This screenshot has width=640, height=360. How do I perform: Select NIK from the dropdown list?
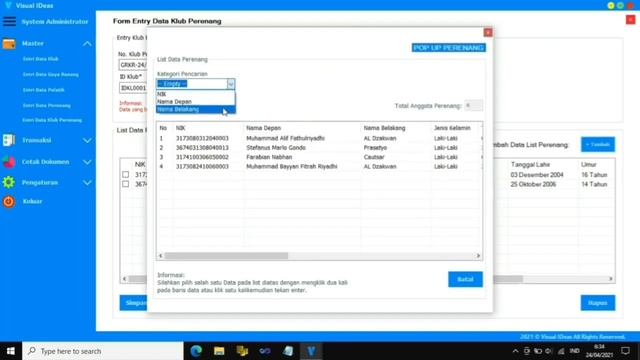click(x=196, y=94)
